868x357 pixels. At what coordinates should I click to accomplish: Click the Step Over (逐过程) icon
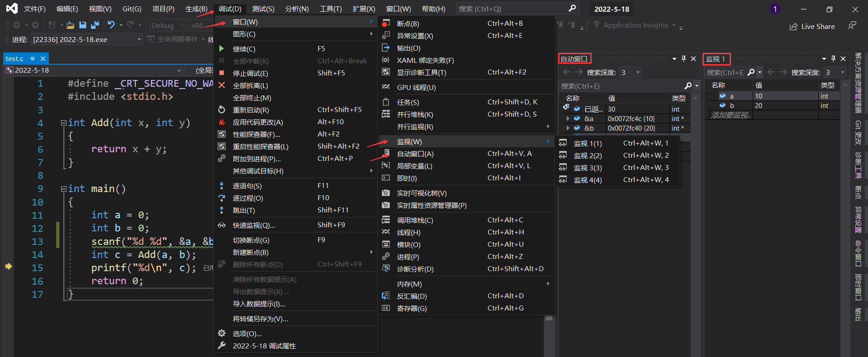pos(222,198)
